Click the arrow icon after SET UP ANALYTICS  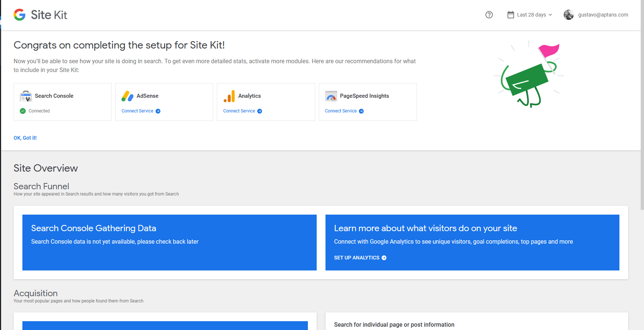pos(384,258)
